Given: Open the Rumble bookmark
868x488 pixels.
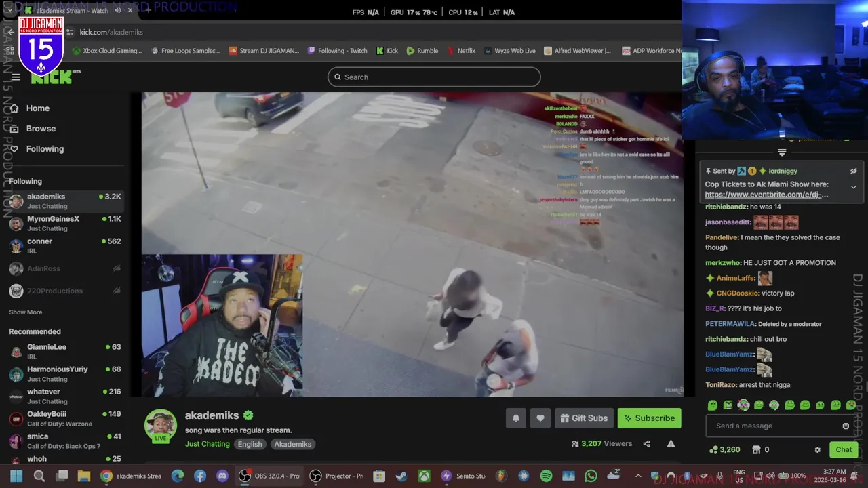Looking at the screenshot, I should point(422,51).
